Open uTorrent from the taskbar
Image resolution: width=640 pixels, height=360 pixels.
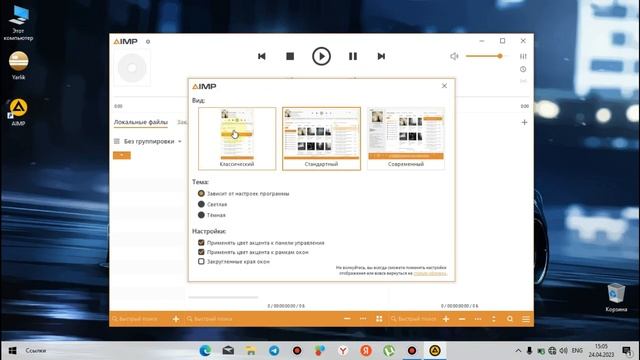click(389, 351)
